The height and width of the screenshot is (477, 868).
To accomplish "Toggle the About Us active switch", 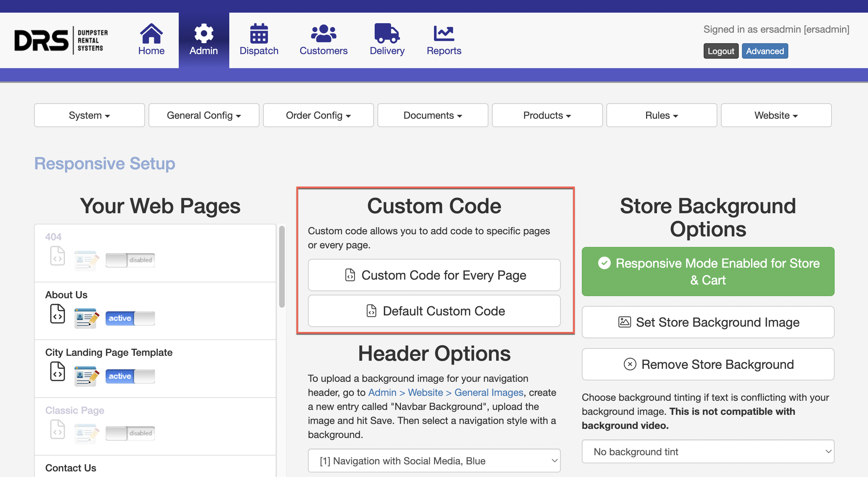I will [130, 318].
